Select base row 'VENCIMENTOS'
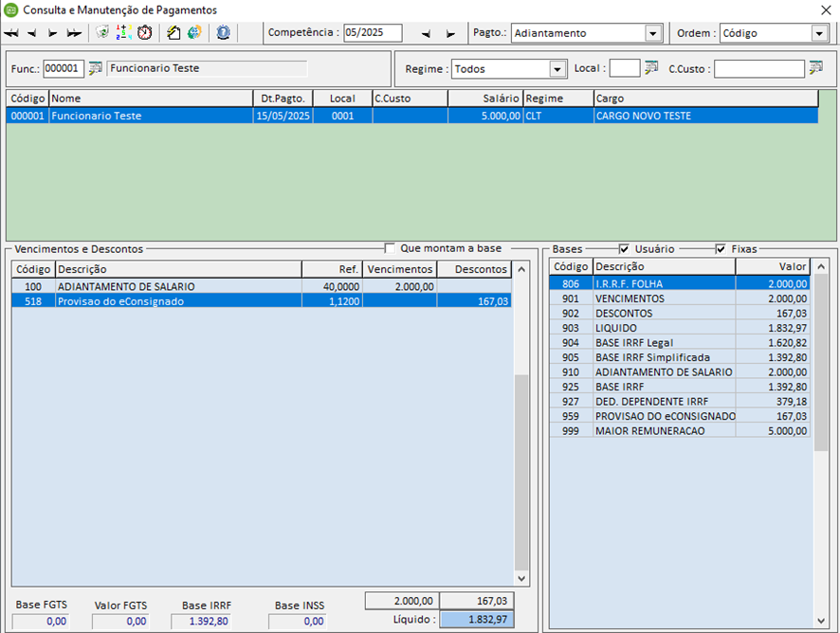Screen dimensions: 840x633 679,298
